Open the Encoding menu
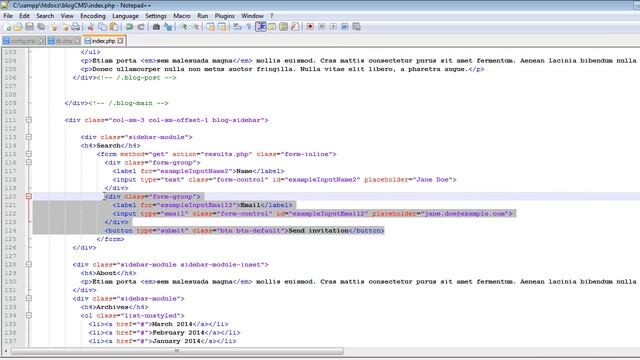Screen dimensions: 640x360 (93, 16)
